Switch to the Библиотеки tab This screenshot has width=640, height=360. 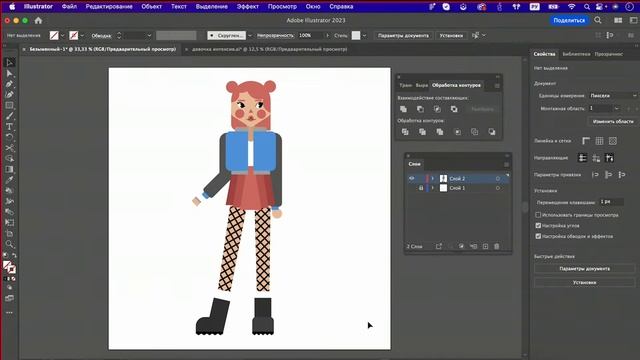[x=576, y=54]
